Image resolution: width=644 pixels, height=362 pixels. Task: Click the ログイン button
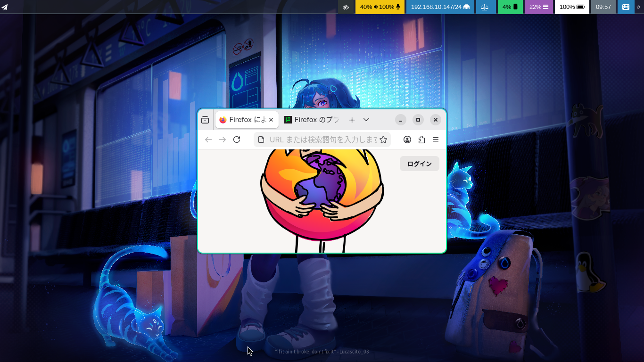pyautogui.click(x=420, y=164)
